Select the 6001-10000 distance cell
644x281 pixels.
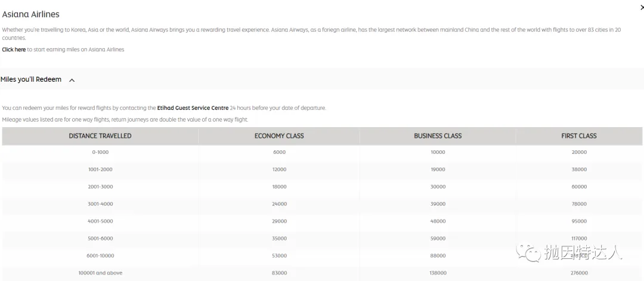100,255
